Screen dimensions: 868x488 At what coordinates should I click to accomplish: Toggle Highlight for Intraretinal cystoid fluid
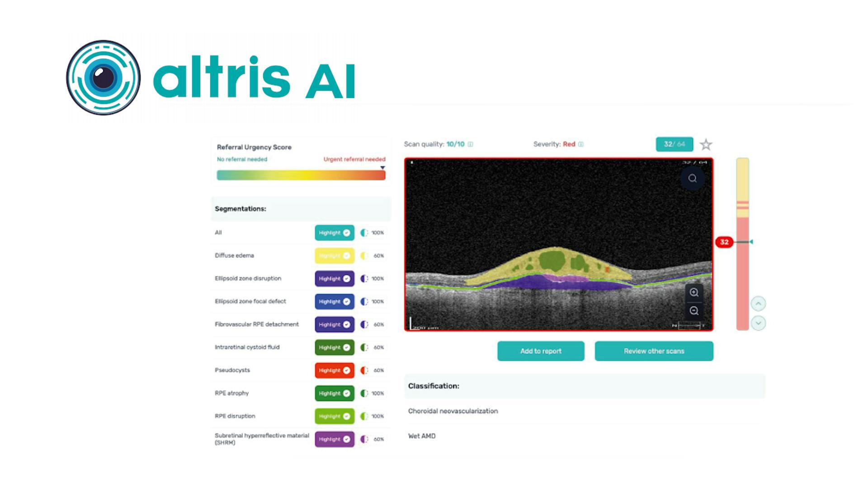click(x=334, y=347)
